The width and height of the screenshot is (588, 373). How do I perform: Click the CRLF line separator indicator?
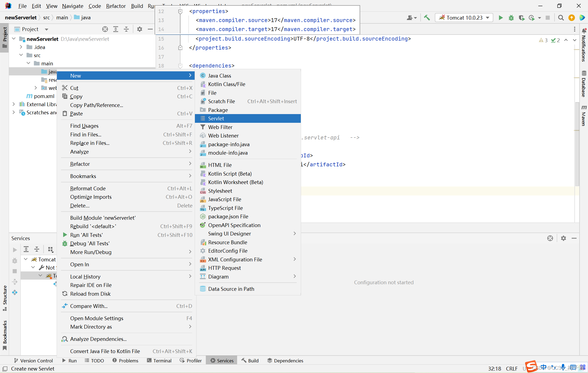tap(512, 369)
